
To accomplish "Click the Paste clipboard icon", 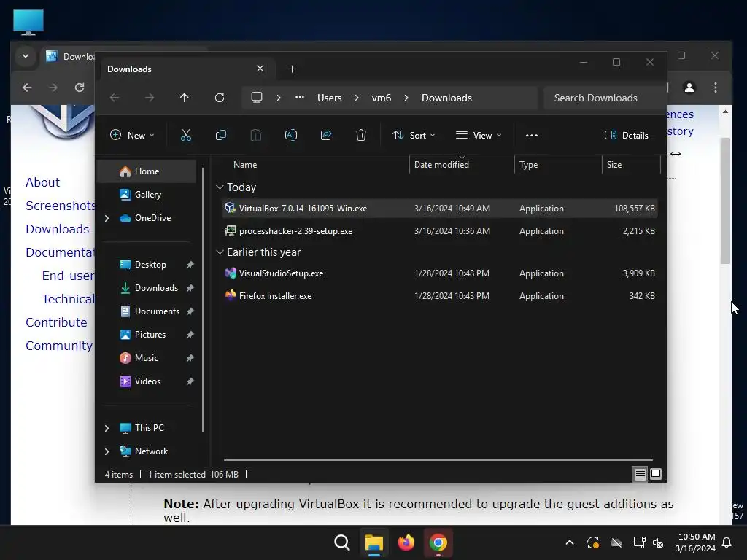I will [x=256, y=135].
